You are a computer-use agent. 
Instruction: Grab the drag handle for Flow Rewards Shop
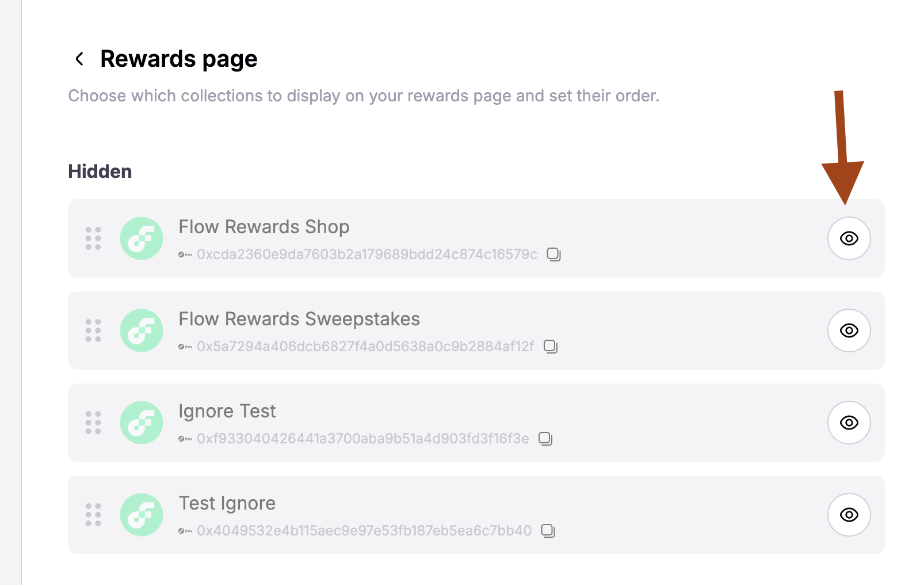pos(93,238)
